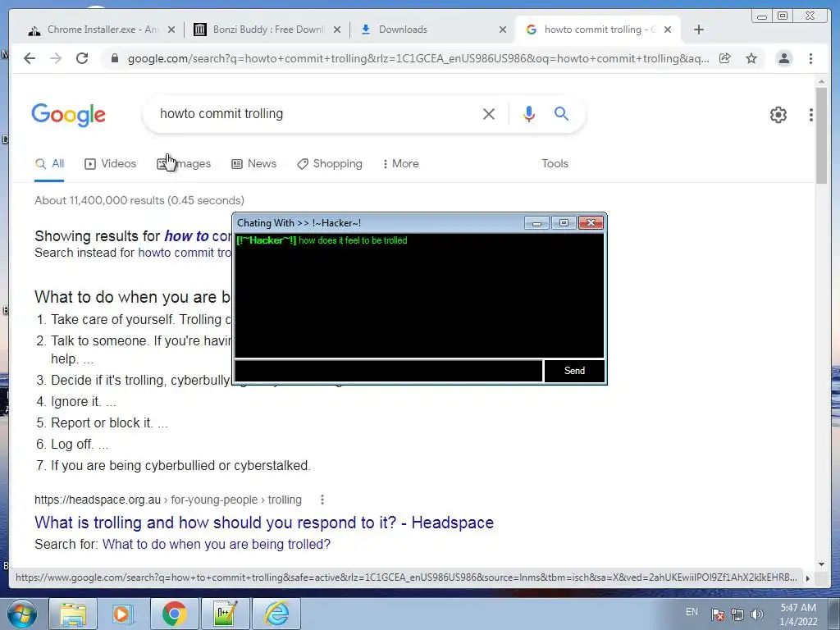840x630 pixels.
Task: Click the EN language indicator
Action: tap(692, 611)
